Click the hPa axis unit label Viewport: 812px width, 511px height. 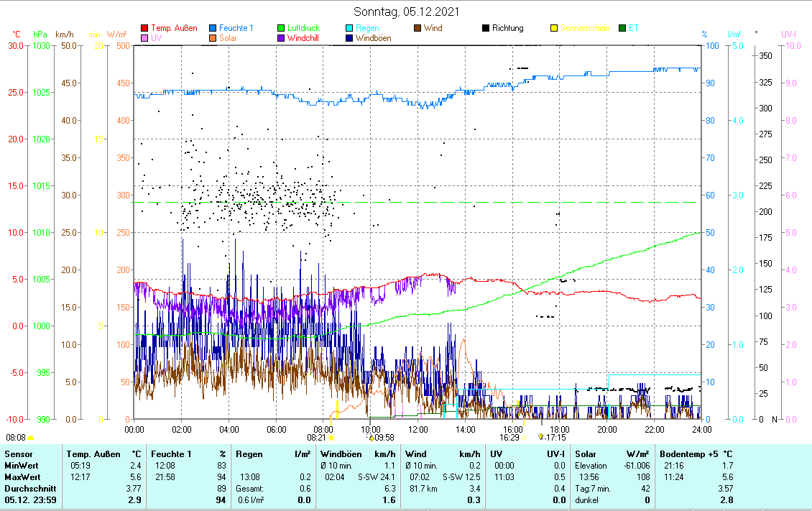click(40, 34)
